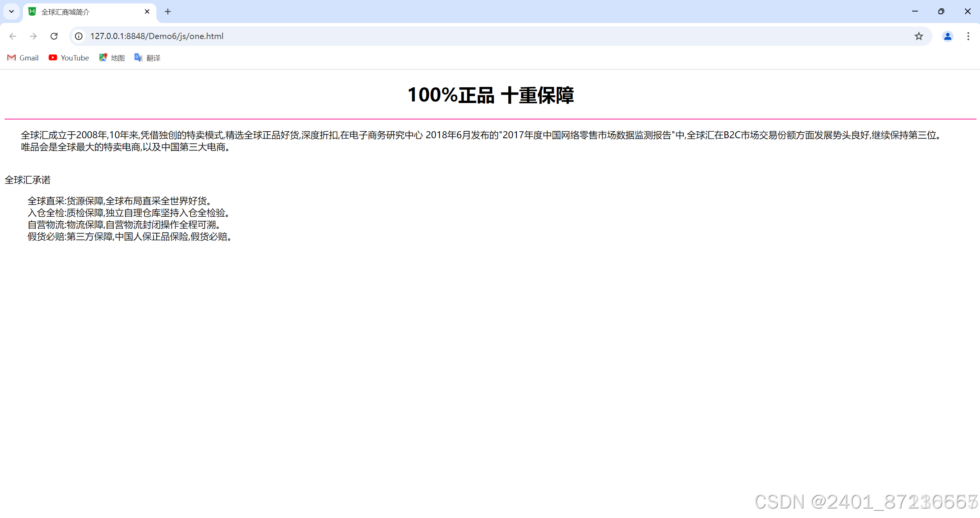Open the 地图 bookmark

point(112,58)
